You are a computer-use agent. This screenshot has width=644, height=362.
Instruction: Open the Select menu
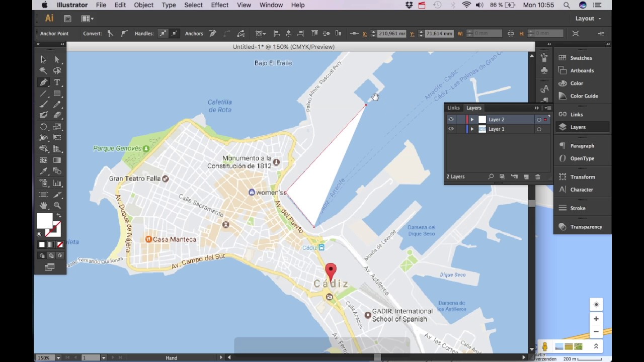[x=193, y=5]
